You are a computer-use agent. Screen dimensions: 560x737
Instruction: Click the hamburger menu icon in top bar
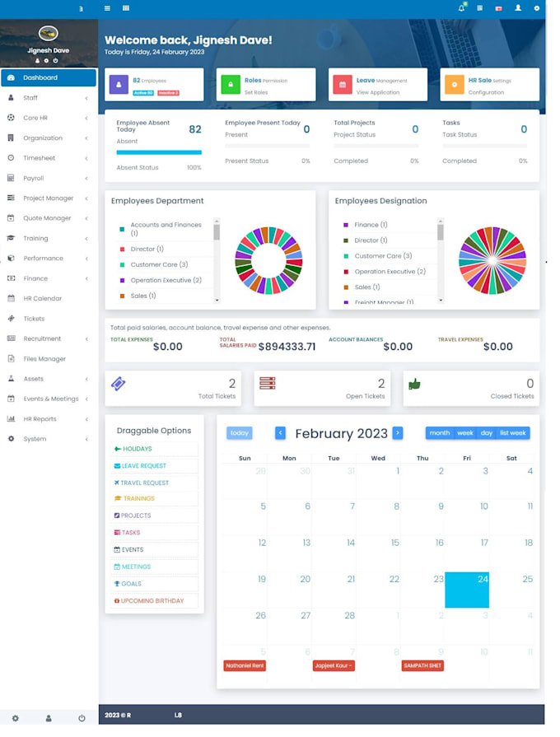107,8
